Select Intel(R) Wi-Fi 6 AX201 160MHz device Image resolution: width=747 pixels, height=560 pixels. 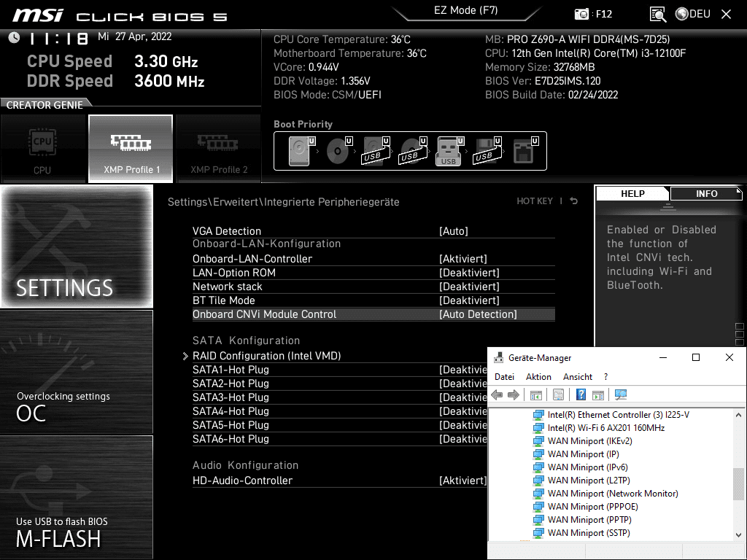(606, 427)
